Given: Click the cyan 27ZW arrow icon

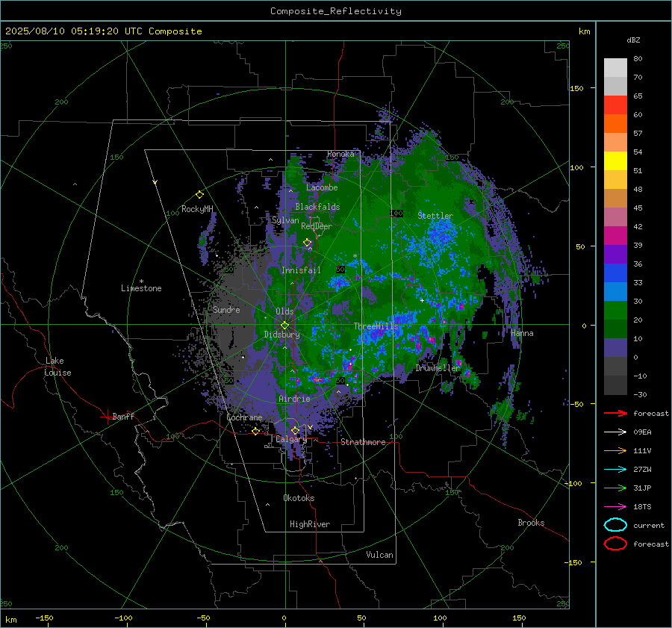Looking at the screenshot, I should point(615,470).
